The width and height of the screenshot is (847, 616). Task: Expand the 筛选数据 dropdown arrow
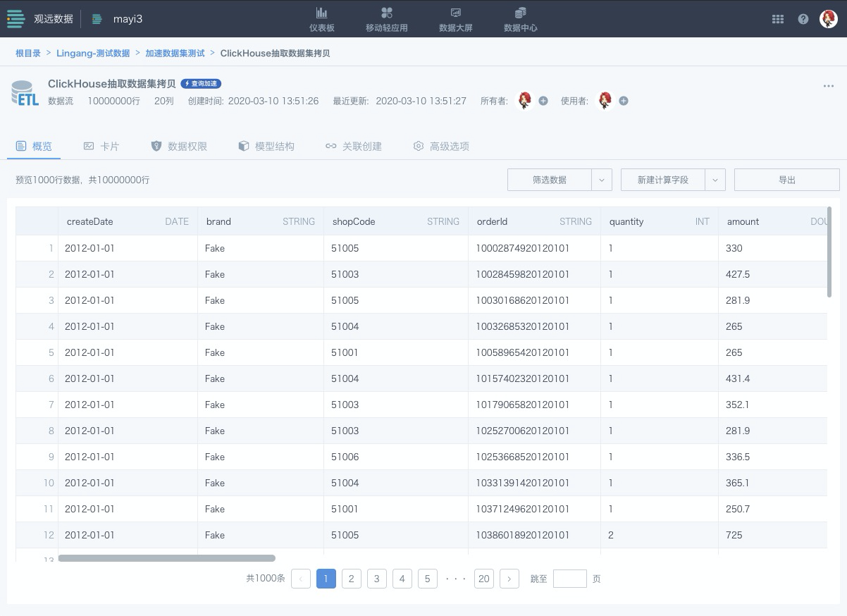click(x=602, y=180)
